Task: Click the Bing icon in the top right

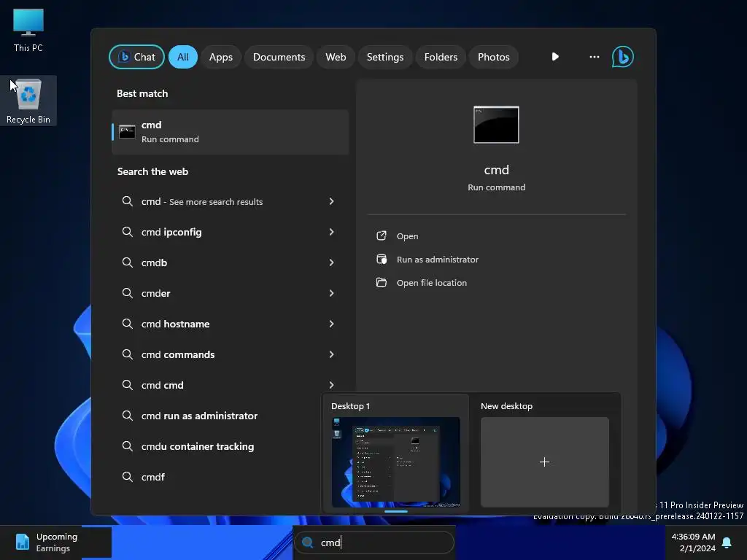Action: click(623, 57)
